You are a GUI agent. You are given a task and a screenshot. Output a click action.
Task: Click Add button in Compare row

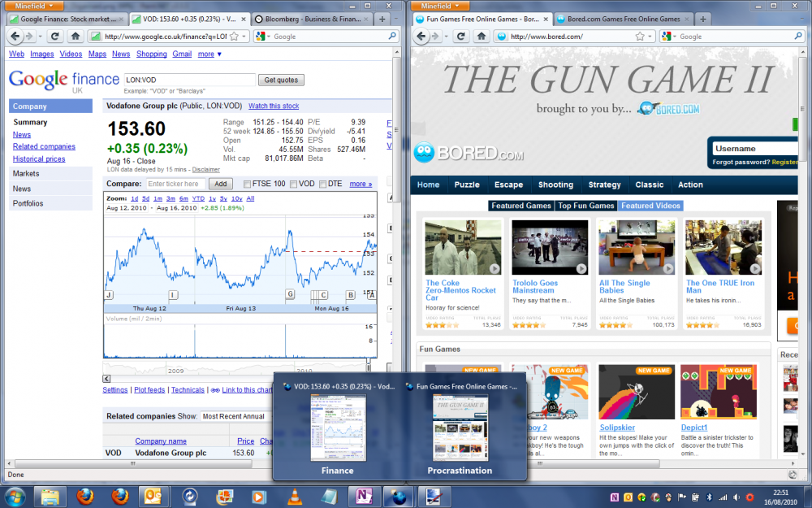(221, 184)
